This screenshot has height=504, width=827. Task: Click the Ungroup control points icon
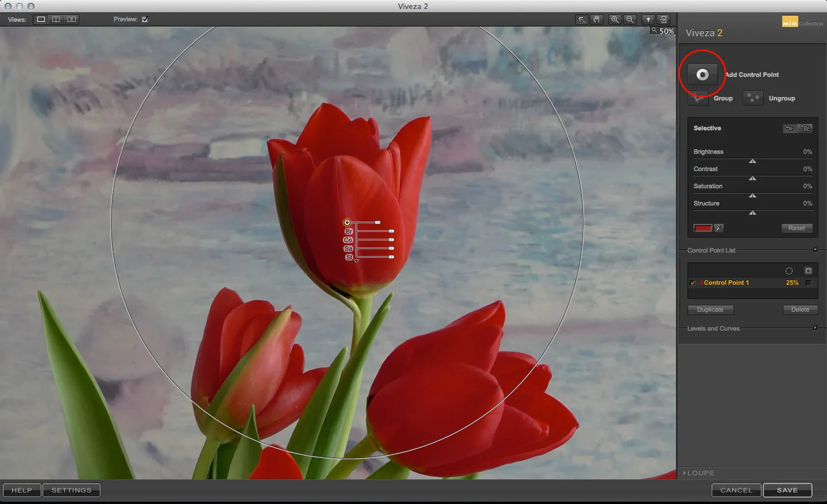(752, 98)
